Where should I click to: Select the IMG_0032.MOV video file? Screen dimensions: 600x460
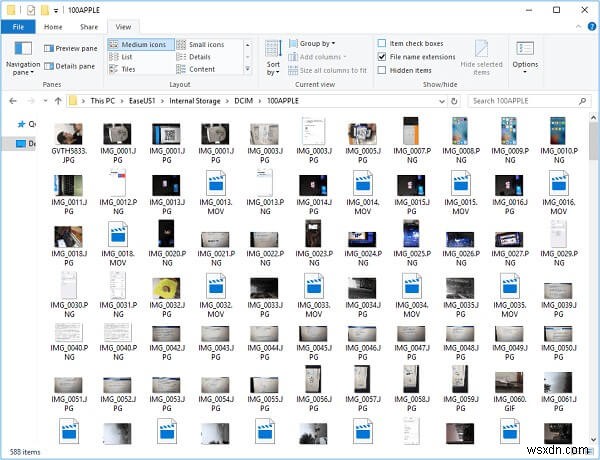(216, 295)
